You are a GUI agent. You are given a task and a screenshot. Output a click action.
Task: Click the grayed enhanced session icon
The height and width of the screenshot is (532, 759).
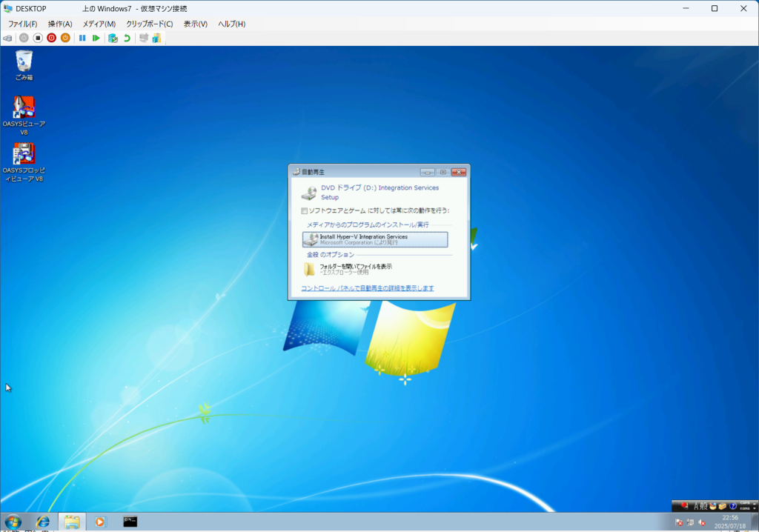click(144, 38)
